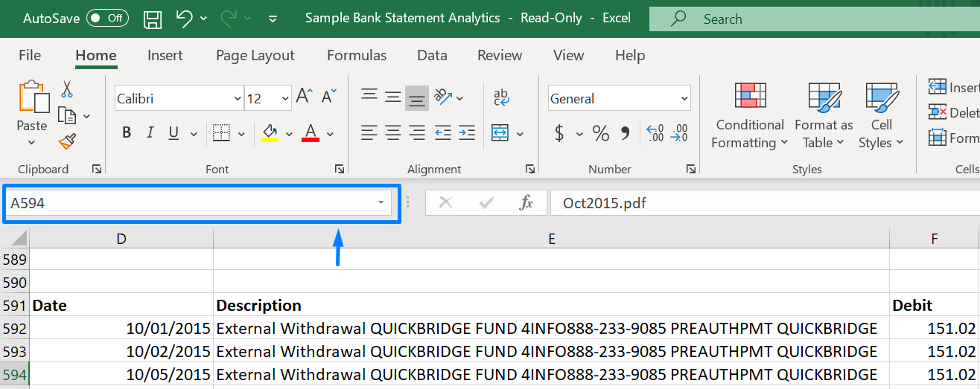Open the File tab
Viewport: 980px width, 389px height.
click(x=30, y=55)
